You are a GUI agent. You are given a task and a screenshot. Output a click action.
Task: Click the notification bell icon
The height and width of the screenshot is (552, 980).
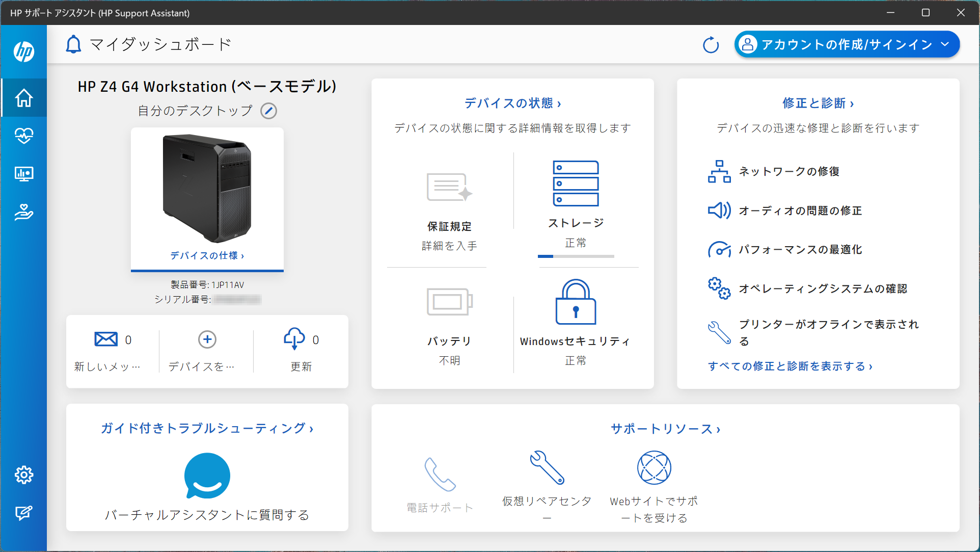73,44
